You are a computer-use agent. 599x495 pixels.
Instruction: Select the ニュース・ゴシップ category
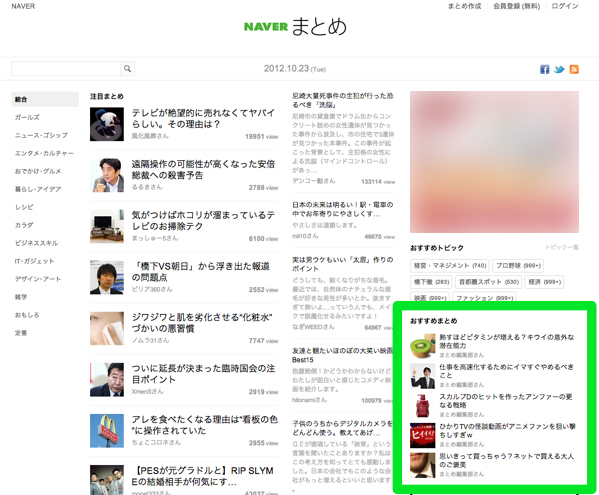(41, 135)
